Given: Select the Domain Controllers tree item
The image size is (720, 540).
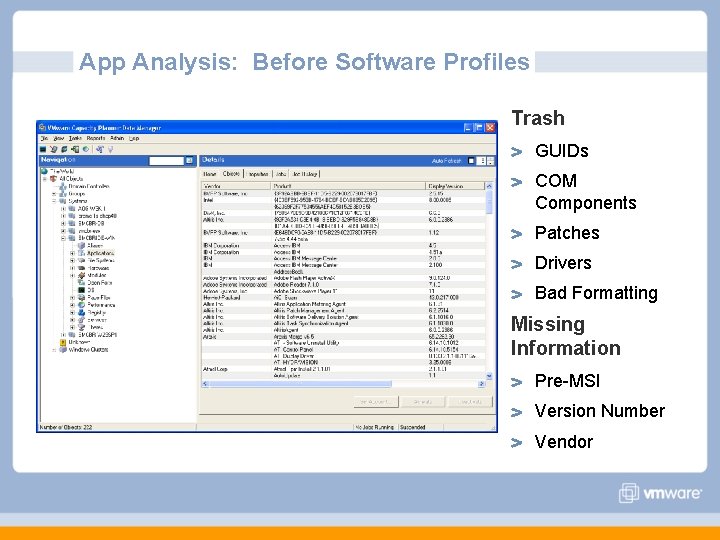Looking at the screenshot, I should tap(89, 186).
